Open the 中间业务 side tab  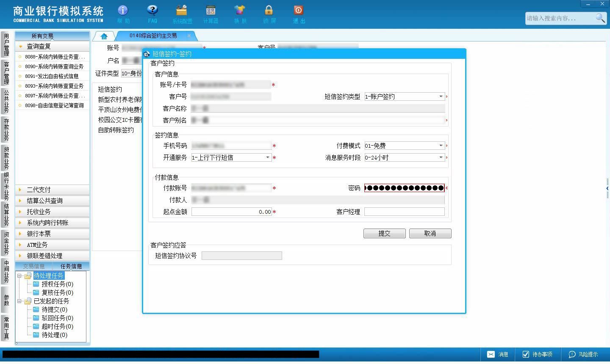6,271
